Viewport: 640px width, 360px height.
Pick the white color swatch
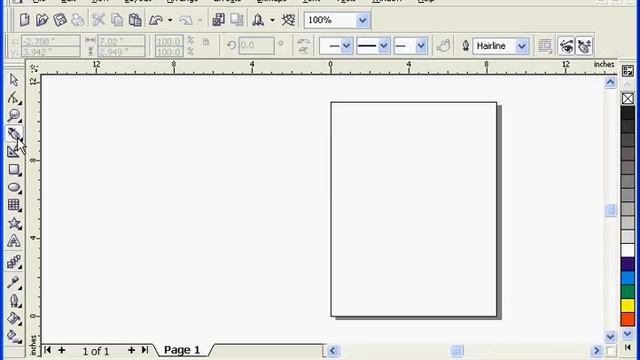628,250
